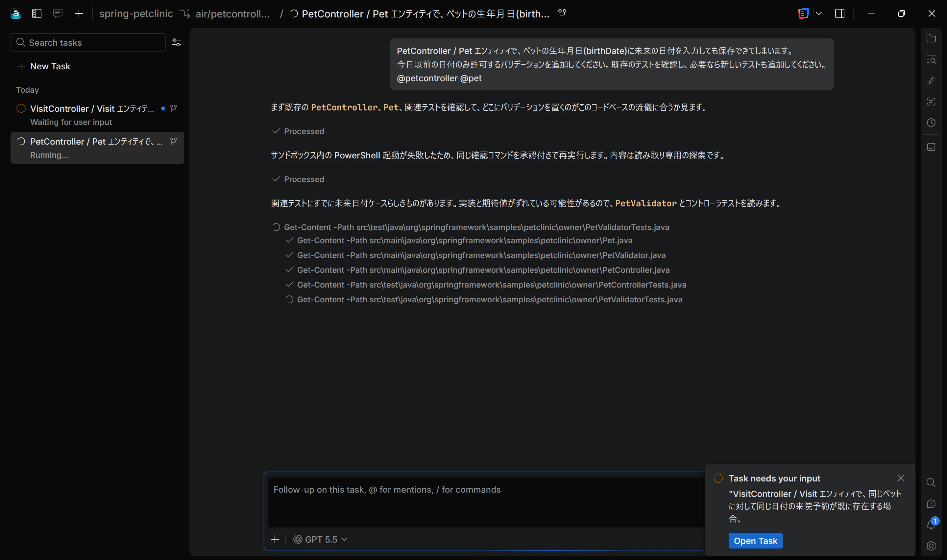Click the user prompt message bubble

[612, 64]
